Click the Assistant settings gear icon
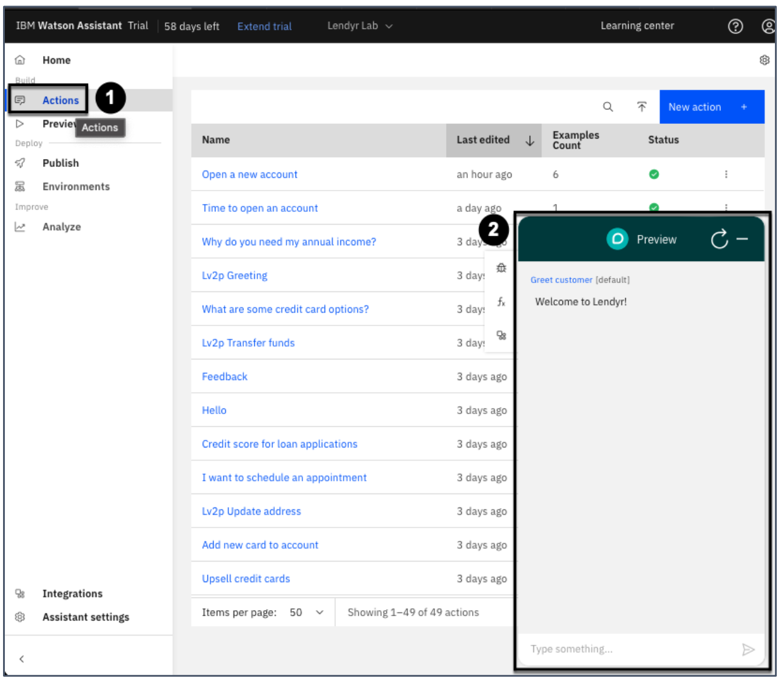Image resolution: width=784 pixels, height=686 pixels. [x=20, y=617]
